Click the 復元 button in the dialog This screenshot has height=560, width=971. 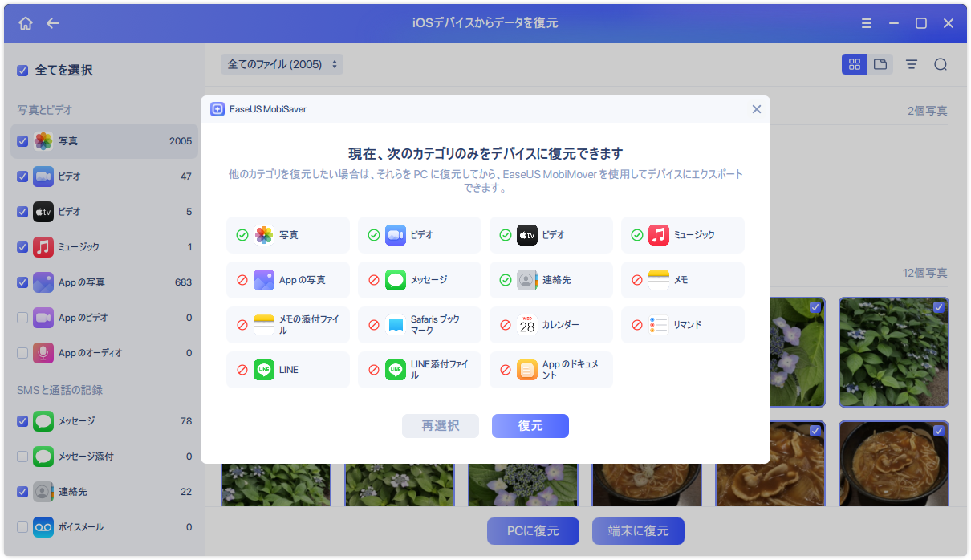click(x=530, y=426)
